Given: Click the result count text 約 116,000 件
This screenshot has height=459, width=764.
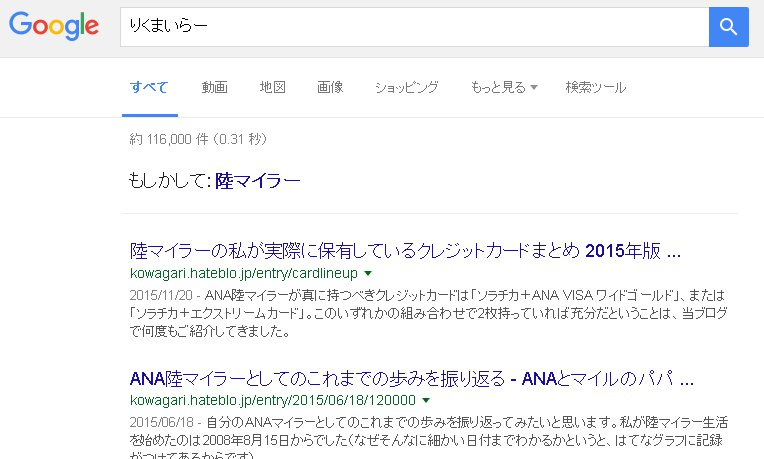Looking at the screenshot, I should point(169,139).
